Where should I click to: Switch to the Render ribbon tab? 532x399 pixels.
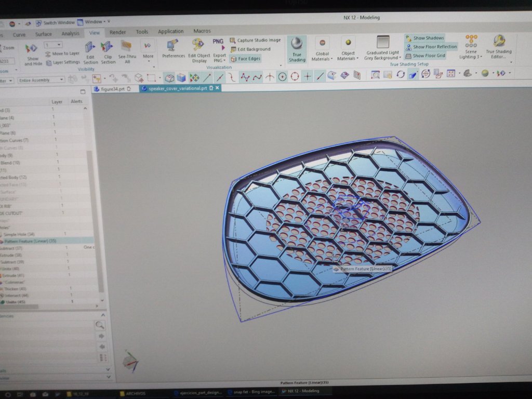pyautogui.click(x=117, y=32)
